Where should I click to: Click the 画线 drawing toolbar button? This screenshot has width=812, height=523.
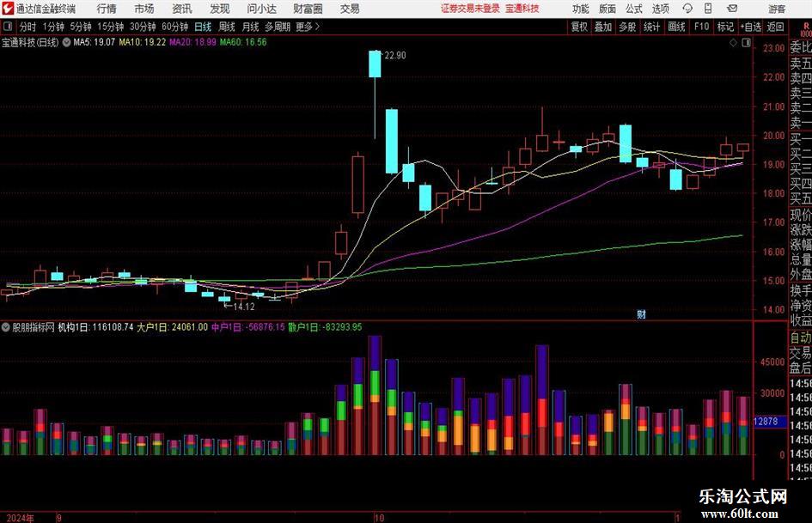tap(676, 27)
